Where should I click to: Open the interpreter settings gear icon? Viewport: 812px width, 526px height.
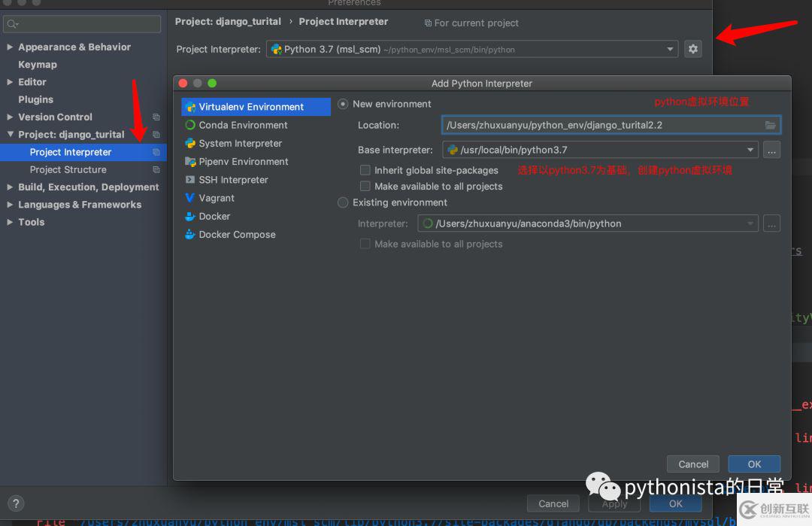tap(693, 49)
